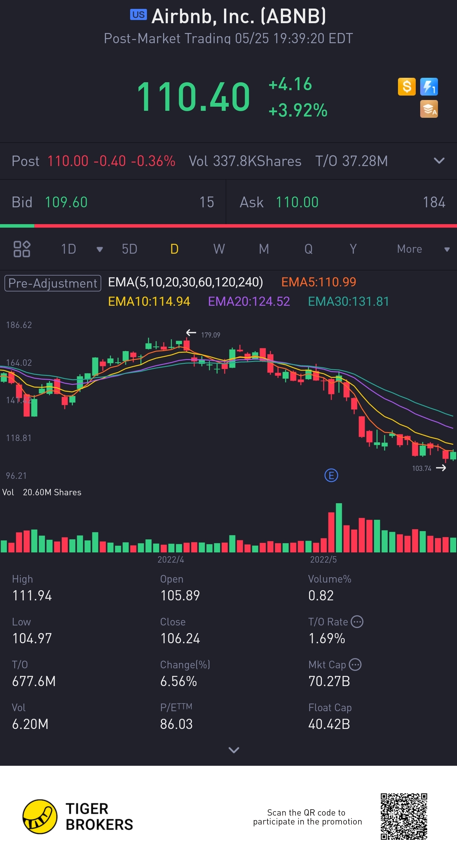The height and width of the screenshot is (868, 457).
Task: Tap the tallest green volume bar
Action: pos(339,527)
